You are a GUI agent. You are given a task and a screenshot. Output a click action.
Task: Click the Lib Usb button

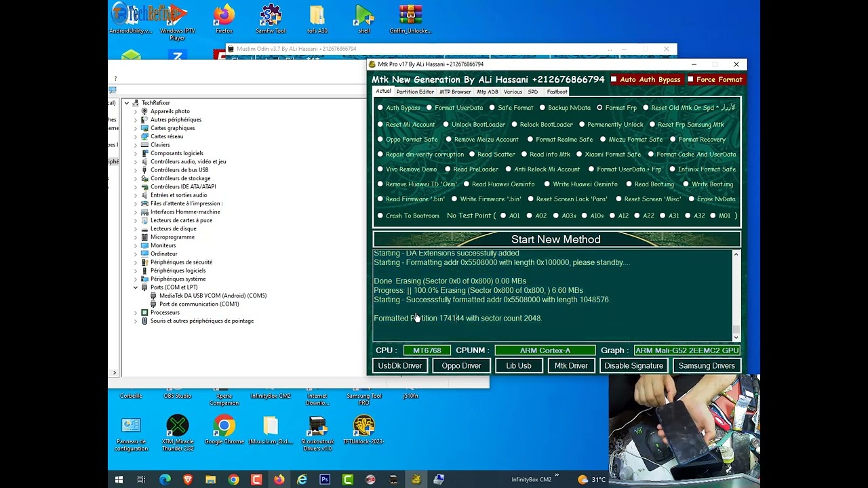519,366
